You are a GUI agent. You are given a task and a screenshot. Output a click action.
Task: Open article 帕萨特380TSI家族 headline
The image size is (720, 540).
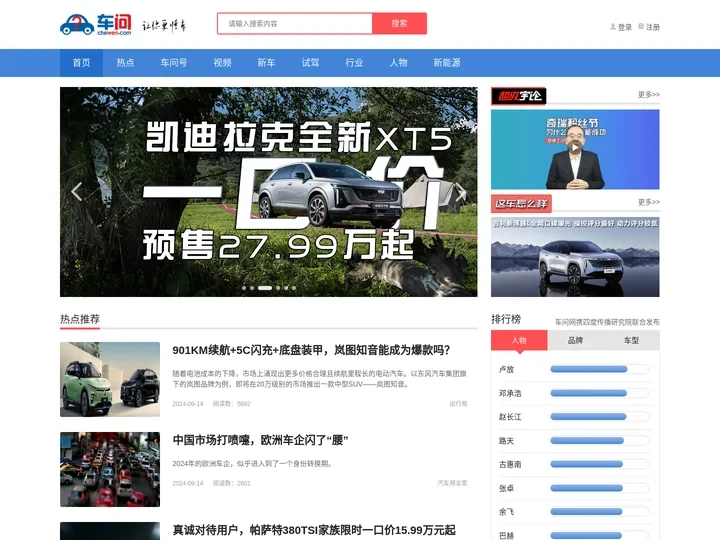point(314,530)
